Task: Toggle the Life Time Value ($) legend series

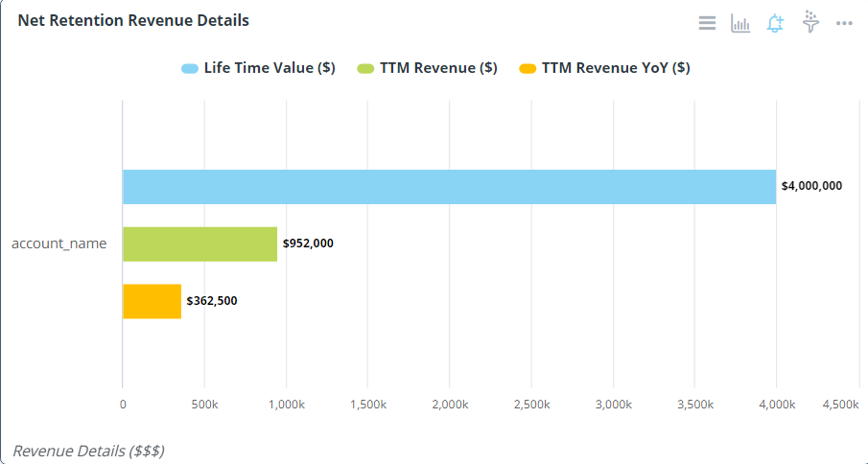Action: [x=269, y=68]
